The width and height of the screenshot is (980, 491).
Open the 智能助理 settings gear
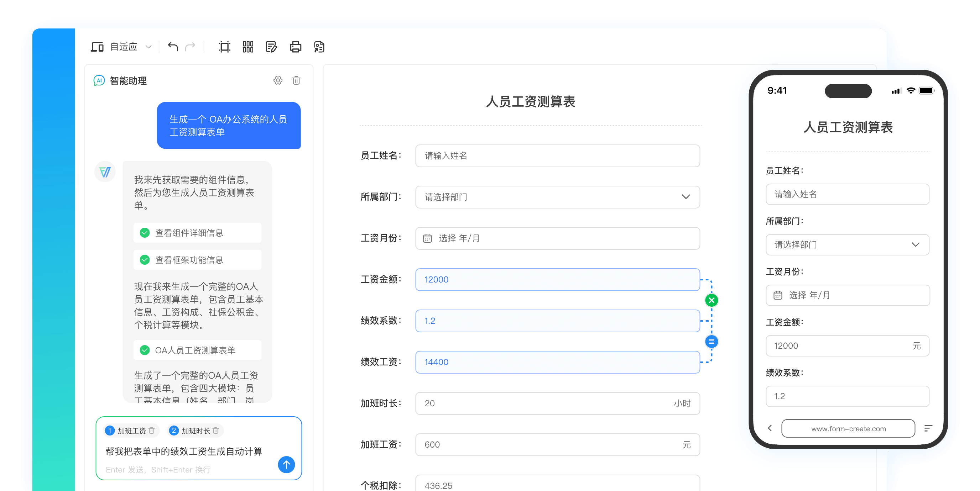(278, 80)
